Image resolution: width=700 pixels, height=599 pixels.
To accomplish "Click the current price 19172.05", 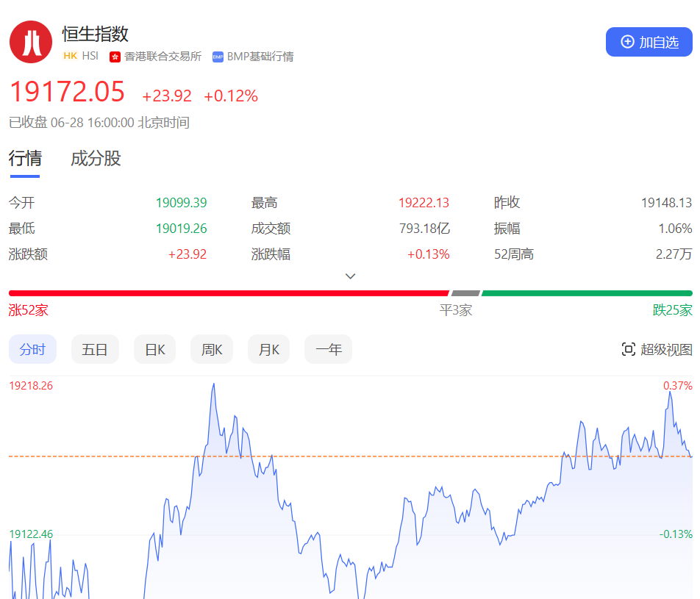I will (67, 92).
